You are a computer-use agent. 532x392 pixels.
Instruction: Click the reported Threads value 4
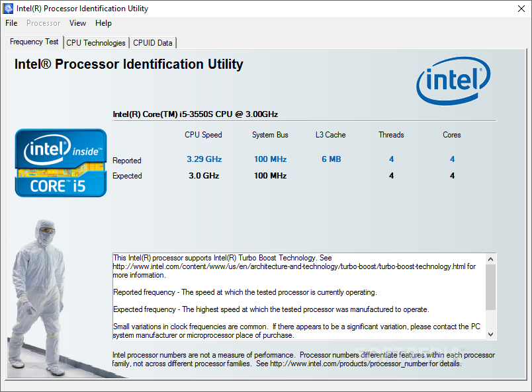pyautogui.click(x=392, y=159)
